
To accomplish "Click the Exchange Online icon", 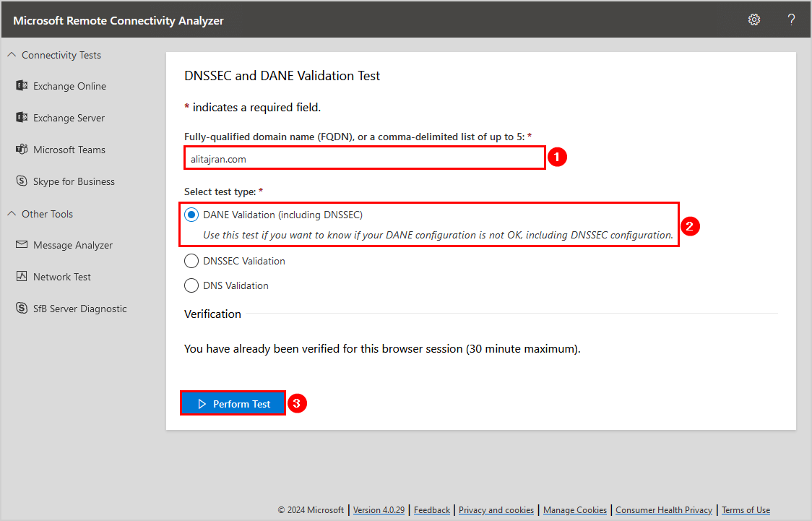I will (x=22, y=86).
